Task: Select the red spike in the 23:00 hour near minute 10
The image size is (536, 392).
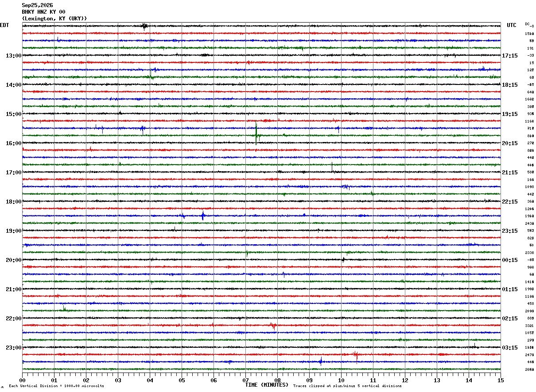Action: pyautogui.click(x=356, y=355)
